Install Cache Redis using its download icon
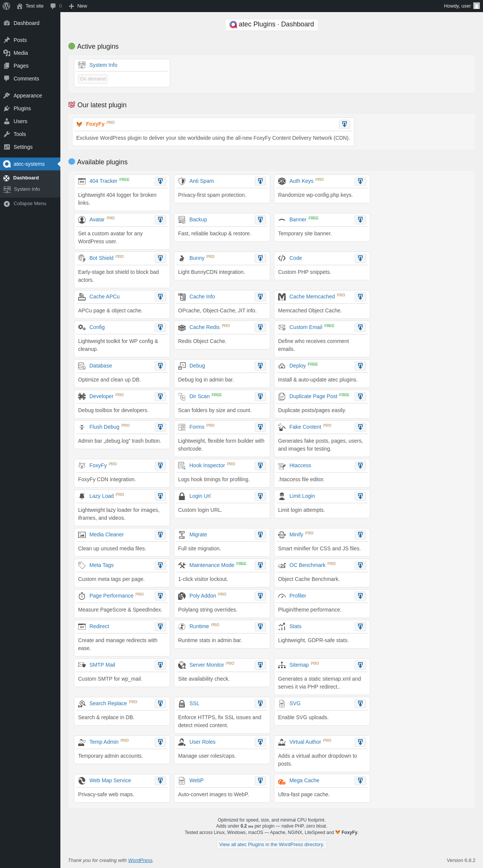This screenshot has height=868, width=483. [x=260, y=327]
